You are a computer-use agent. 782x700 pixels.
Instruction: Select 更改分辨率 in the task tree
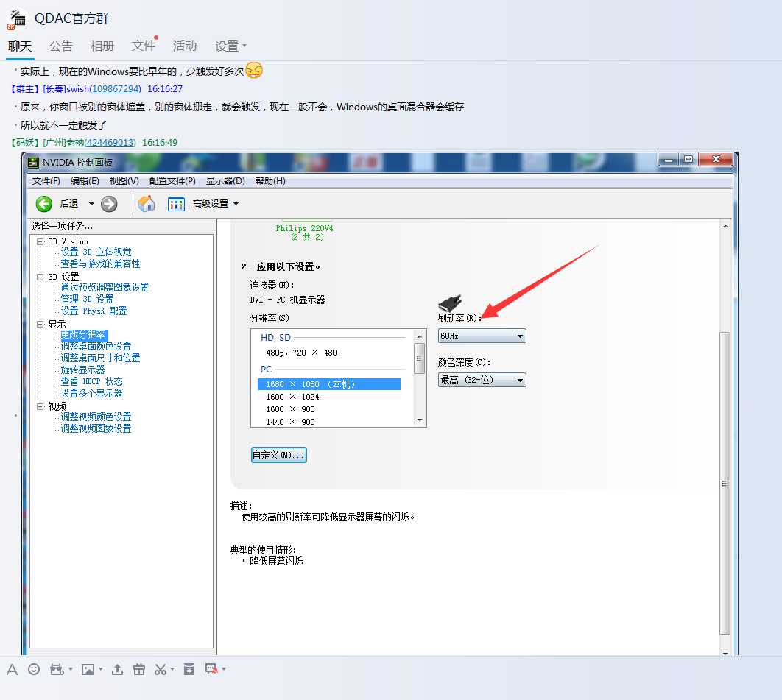tap(83, 335)
